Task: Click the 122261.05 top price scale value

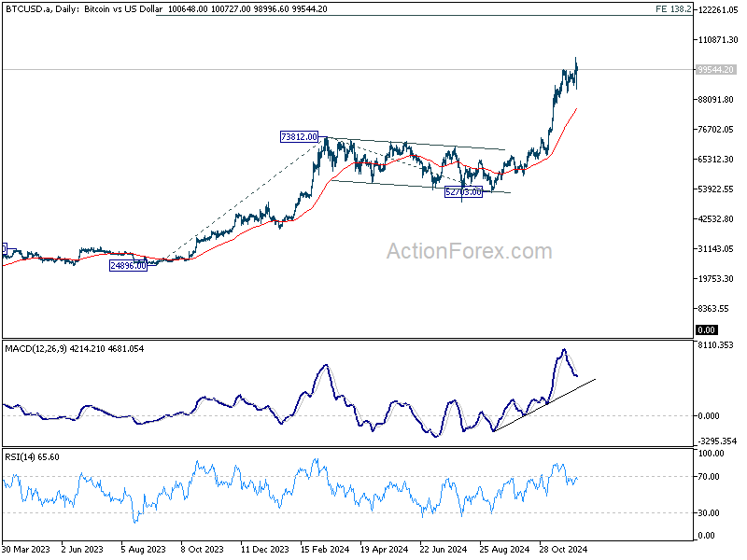Action: click(717, 10)
